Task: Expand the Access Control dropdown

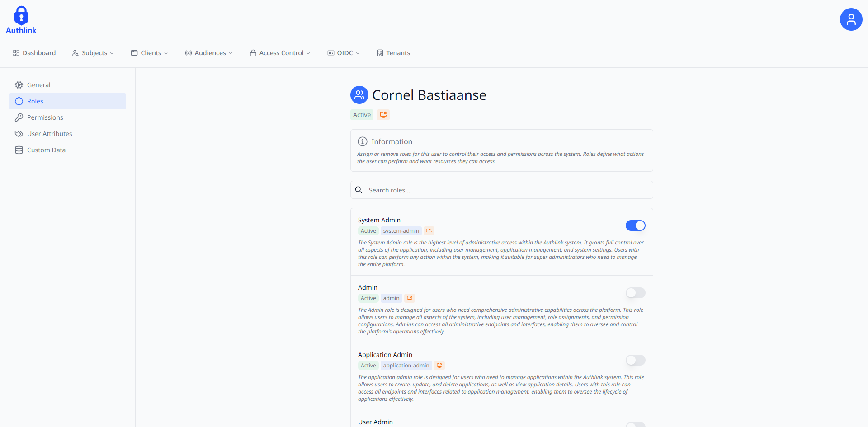Action: coord(280,53)
